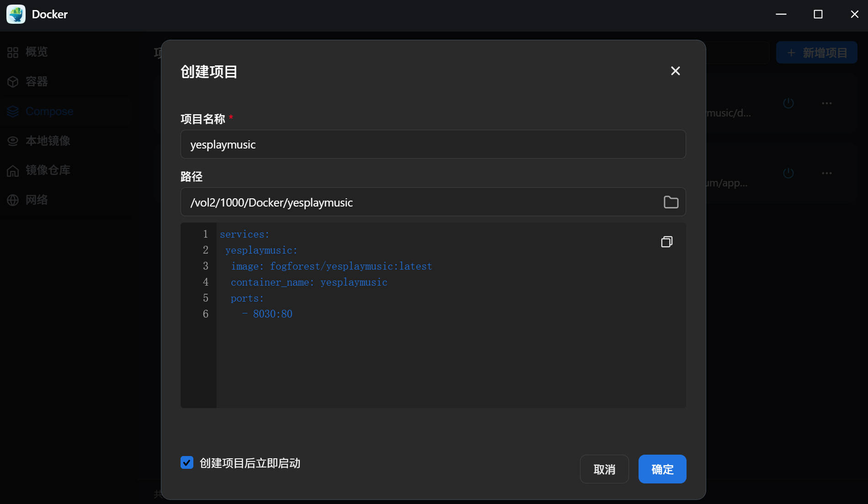The height and width of the screenshot is (504, 868).
Task: Click the Docker logo icon
Action: click(16, 14)
